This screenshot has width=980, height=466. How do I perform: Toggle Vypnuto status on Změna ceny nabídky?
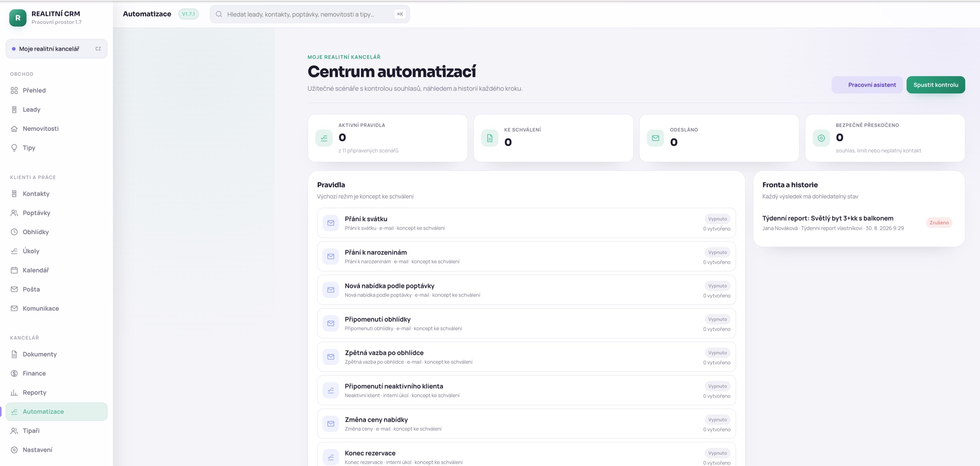point(717,419)
